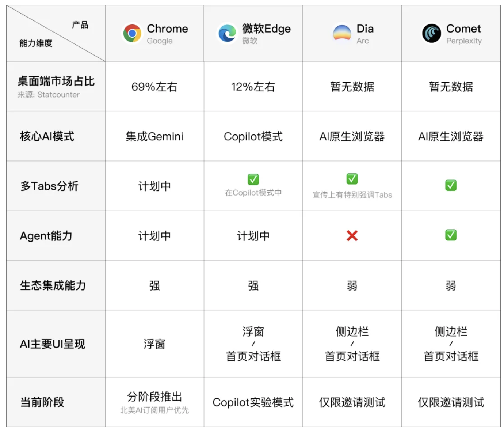This screenshot has height=432, width=504.
Task: Click the 北美AI订阅用户优先 note
Action: pos(154,410)
